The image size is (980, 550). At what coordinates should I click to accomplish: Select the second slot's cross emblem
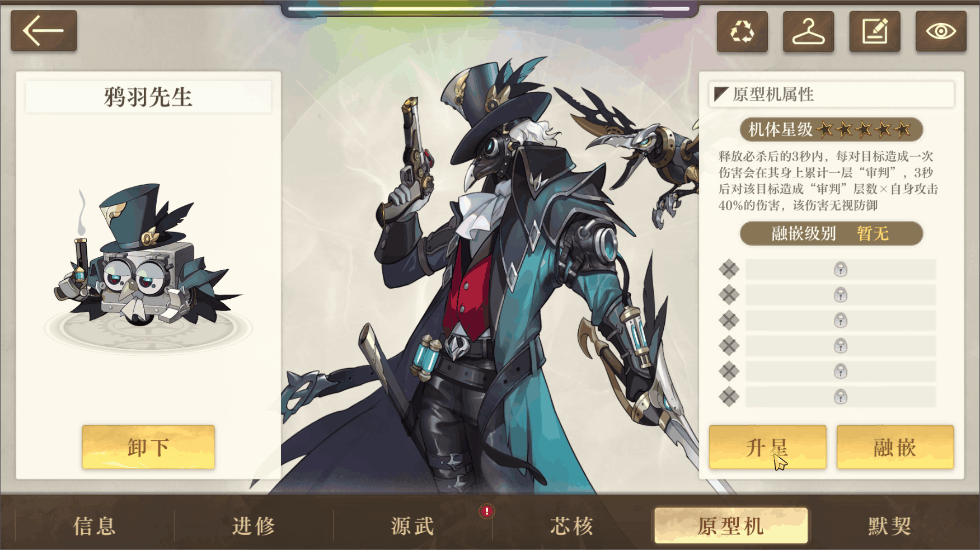[x=729, y=294]
